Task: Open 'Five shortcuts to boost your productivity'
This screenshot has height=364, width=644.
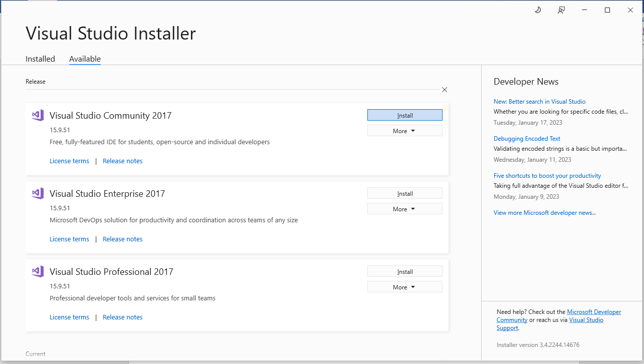Action: point(547,175)
